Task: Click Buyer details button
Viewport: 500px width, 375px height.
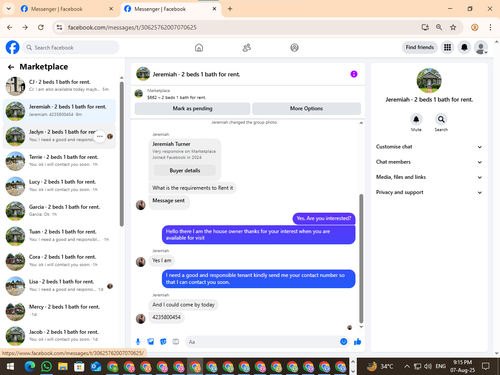Action: [185, 170]
